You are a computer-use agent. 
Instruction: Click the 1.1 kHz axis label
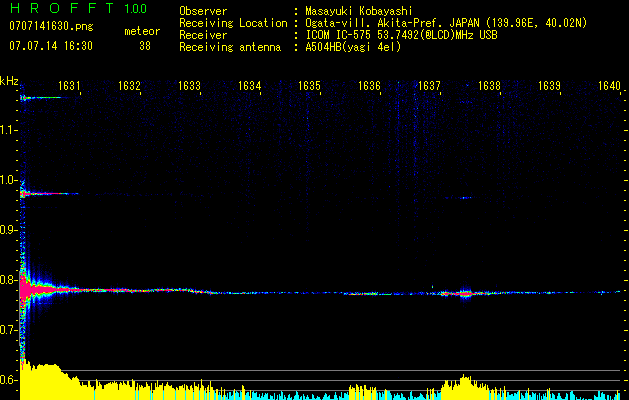tap(9, 130)
